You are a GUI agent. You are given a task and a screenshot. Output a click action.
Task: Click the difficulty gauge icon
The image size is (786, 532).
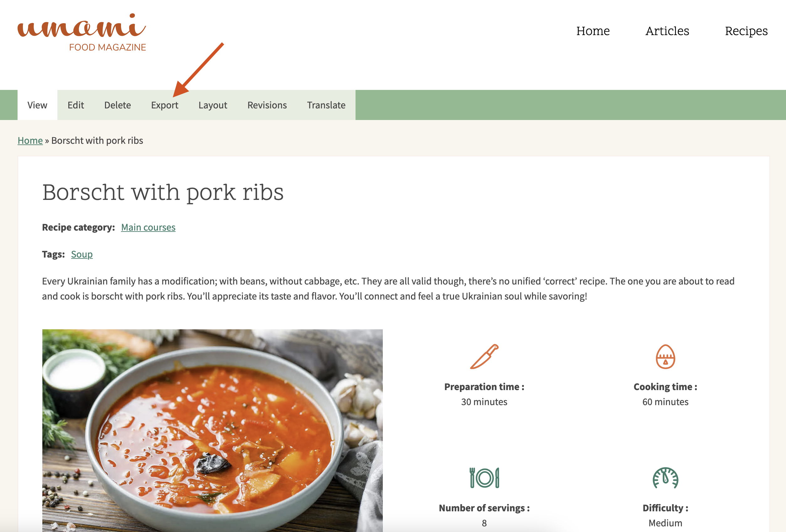[x=665, y=477]
